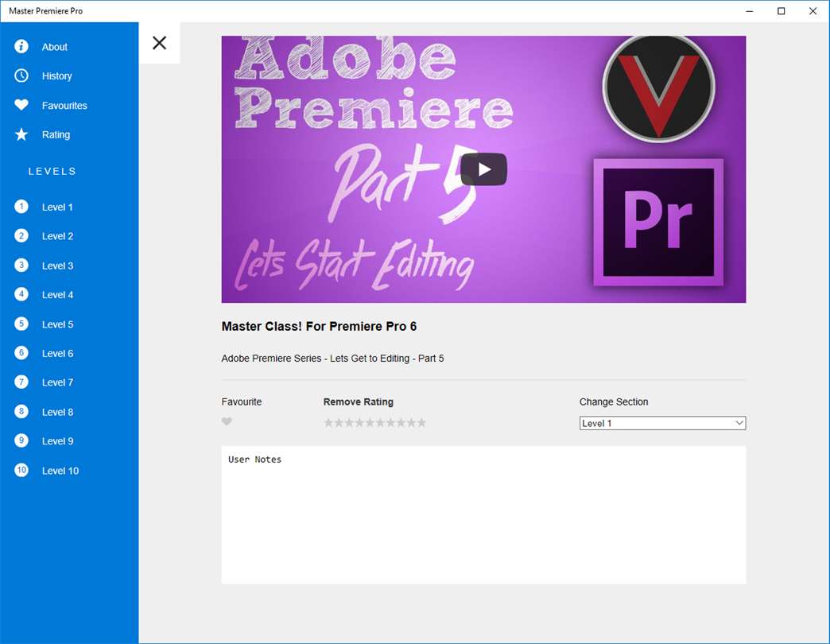Select Level 4 label in sidebar
The image size is (830, 644).
(x=57, y=295)
